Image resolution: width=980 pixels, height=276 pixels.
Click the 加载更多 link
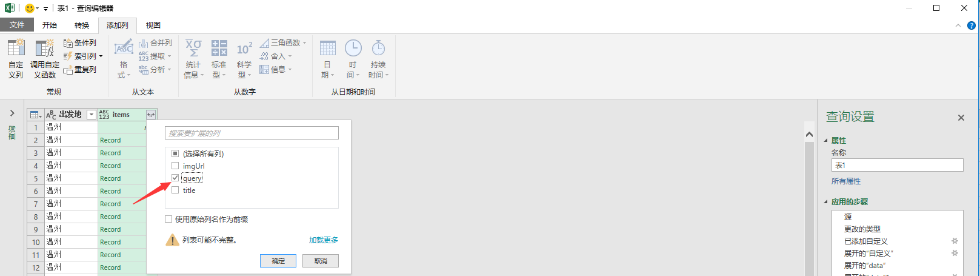click(x=324, y=240)
